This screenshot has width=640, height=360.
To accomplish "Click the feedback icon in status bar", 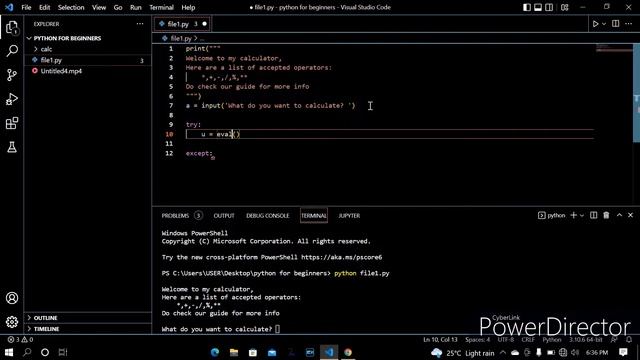I will click(x=614, y=340).
